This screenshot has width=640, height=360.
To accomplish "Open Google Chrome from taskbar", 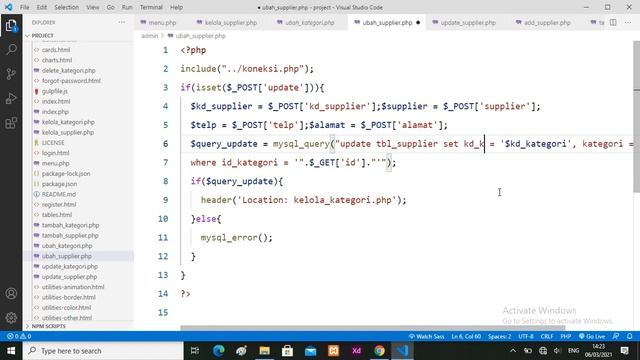I will pyautogui.click(x=379, y=351).
